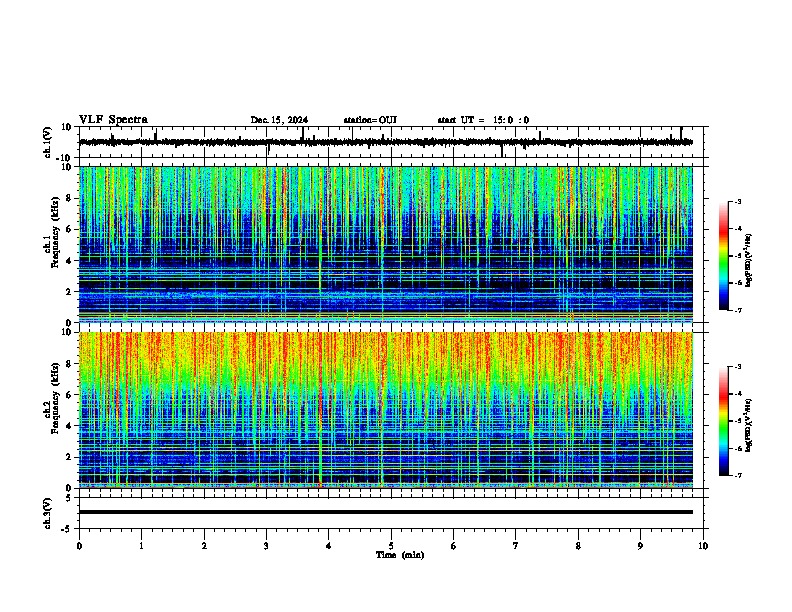Click the "-7" label below ch.2 color bar

point(737,475)
